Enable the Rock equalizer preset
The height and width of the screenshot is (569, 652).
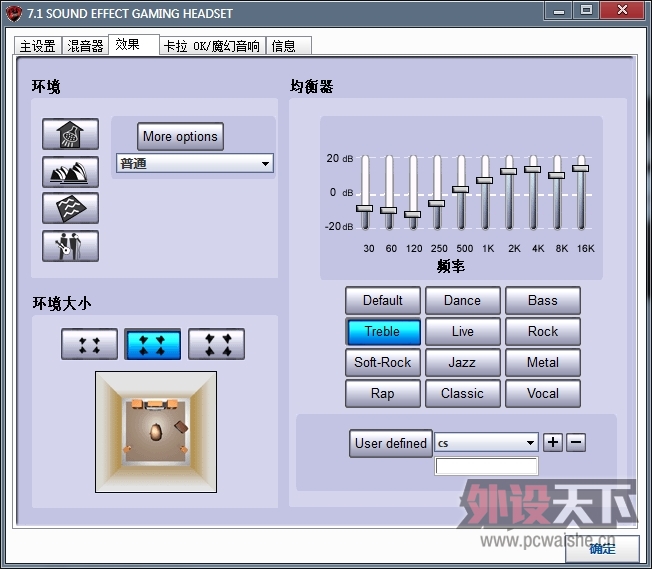coord(543,331)
